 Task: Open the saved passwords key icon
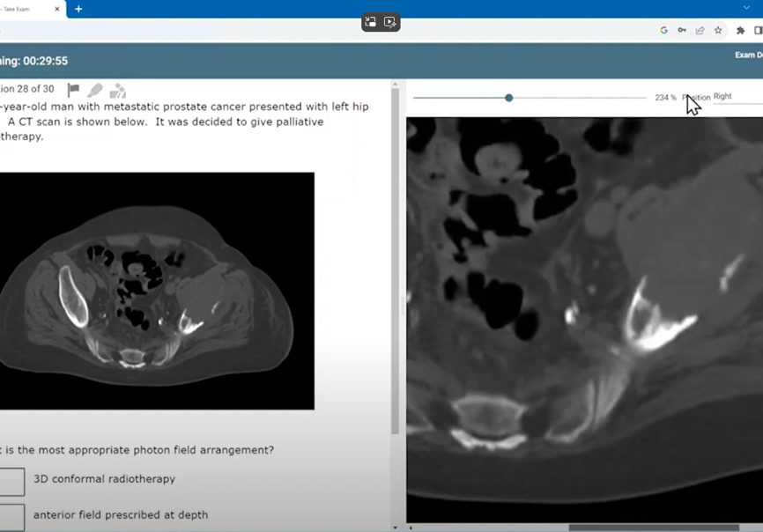(x=681, y=30)
